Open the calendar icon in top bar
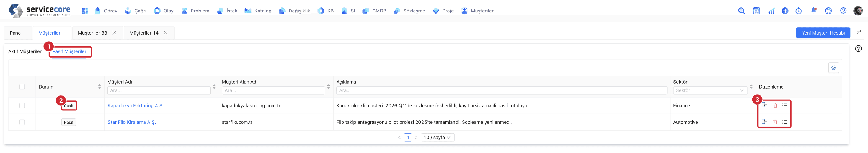The width and height of the screenshot is (868, 153). pos(756,11)
